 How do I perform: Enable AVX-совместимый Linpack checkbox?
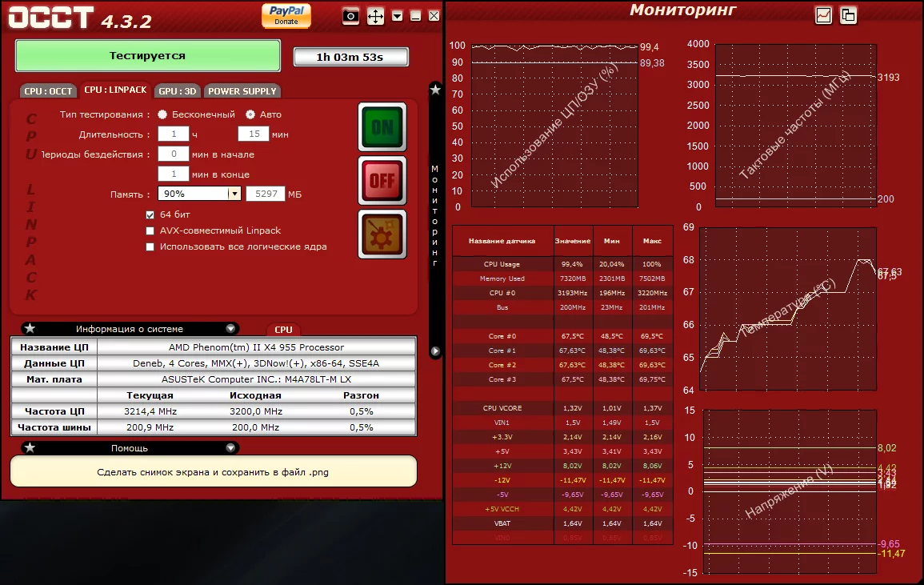[150, 230]
